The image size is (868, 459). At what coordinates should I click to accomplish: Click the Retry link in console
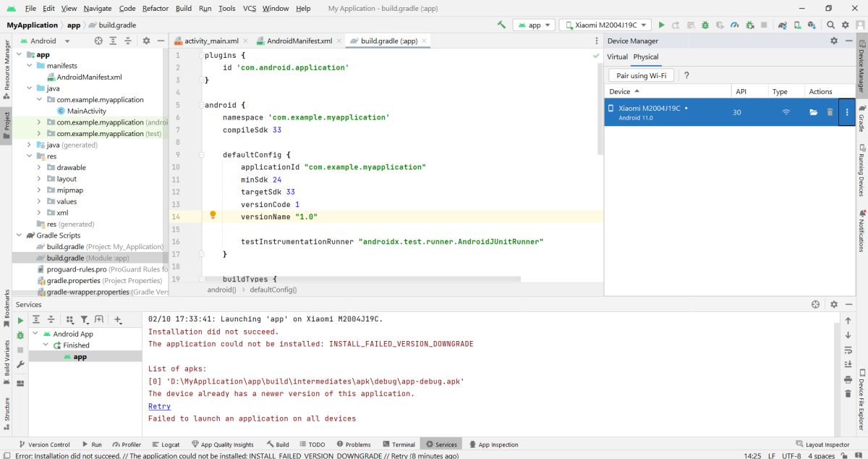(x=159, y=406)
